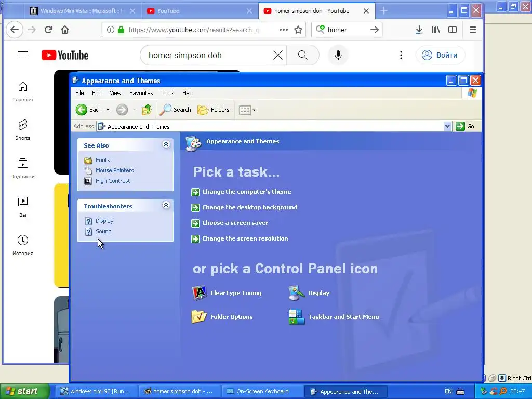Open ClearType Tuning control panel icon
The image size is (532, 399).
(227, 293)
